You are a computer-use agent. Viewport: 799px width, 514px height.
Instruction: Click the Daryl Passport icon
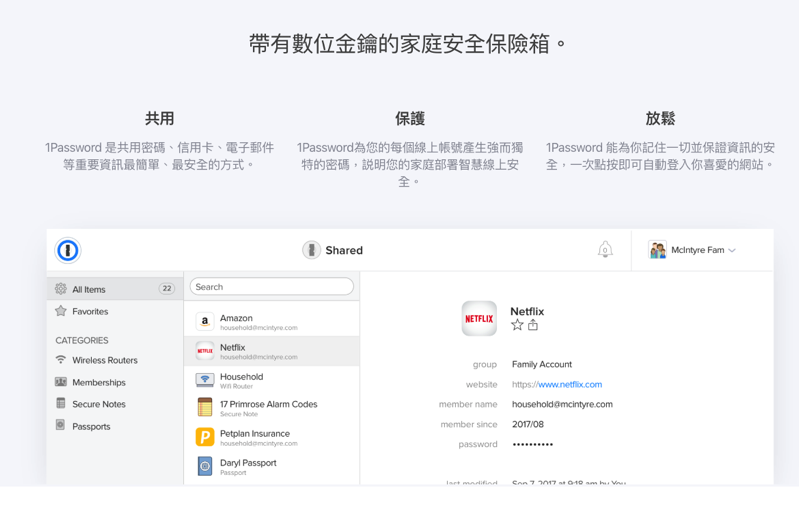(x=205, y=466)
